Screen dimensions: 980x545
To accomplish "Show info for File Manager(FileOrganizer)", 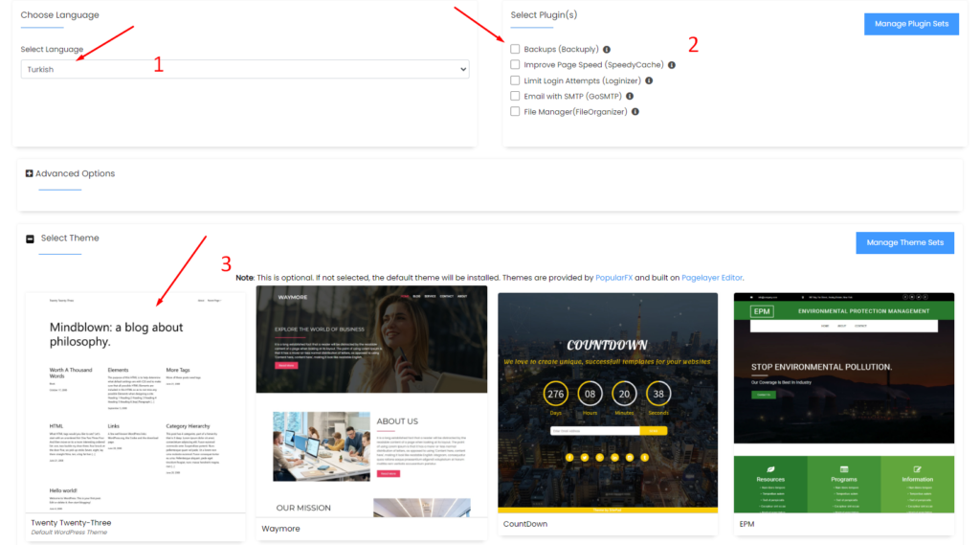I will coord(635,112).
